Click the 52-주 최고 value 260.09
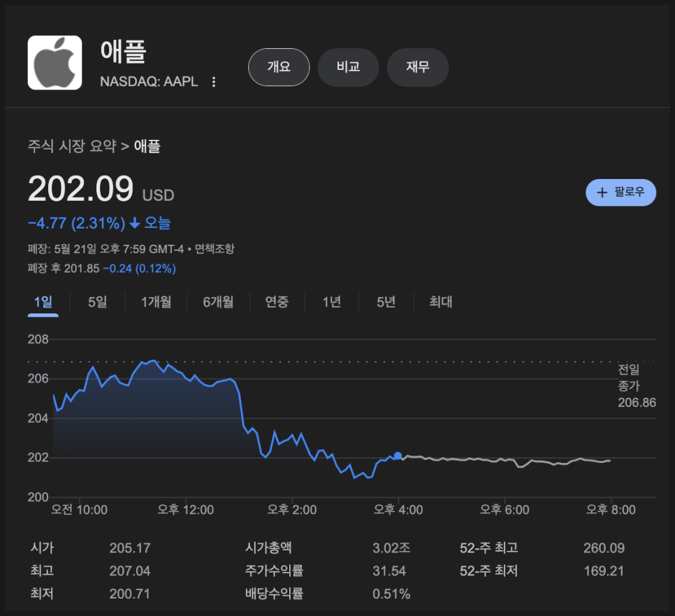 click(604, 548)
